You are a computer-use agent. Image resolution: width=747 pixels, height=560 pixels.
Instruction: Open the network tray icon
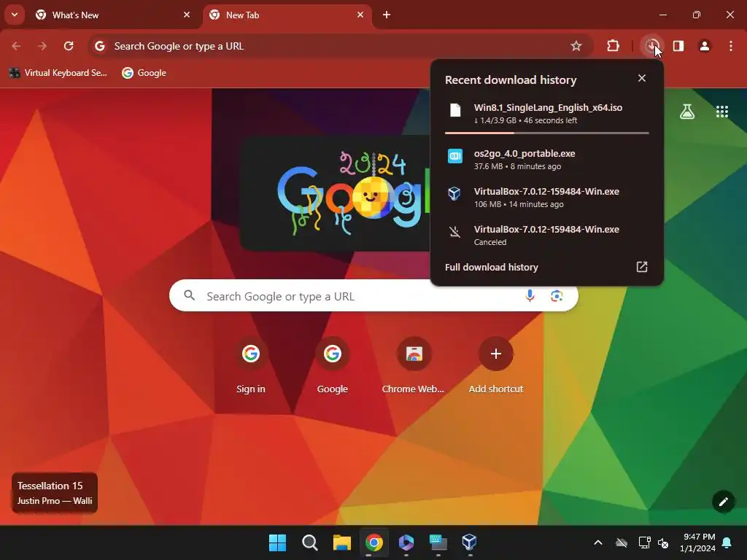644,542
